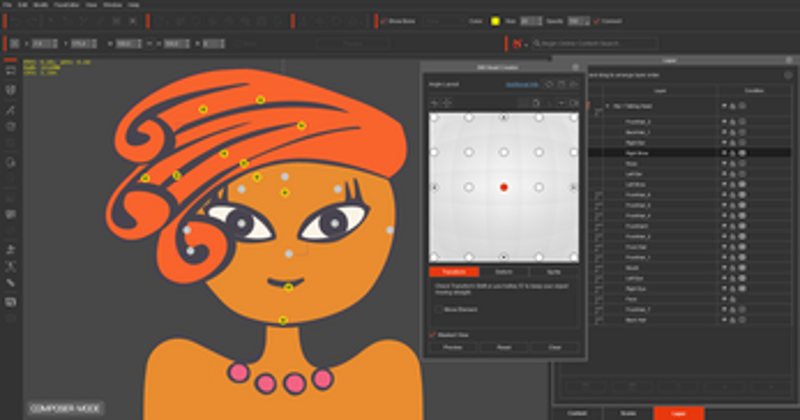Click the Y position input field
Viewport: 800px width, 420px height.
(84, 44)
